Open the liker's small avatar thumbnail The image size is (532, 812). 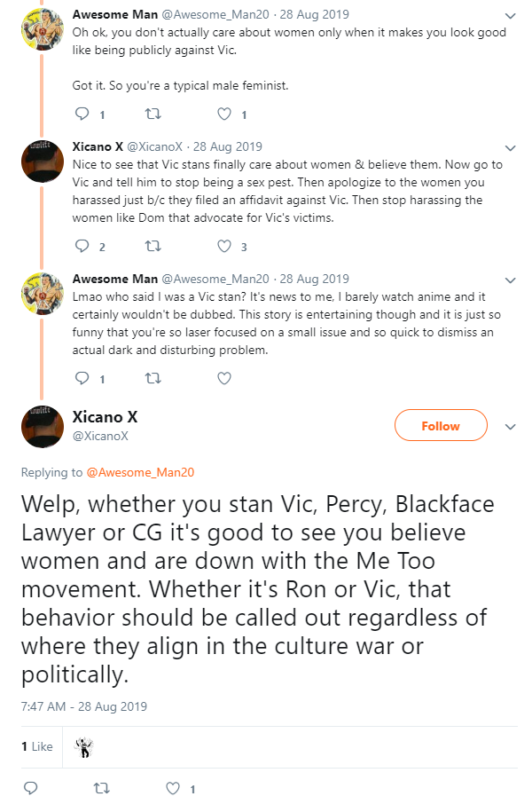pyautogui.click(x=83, y=746)
